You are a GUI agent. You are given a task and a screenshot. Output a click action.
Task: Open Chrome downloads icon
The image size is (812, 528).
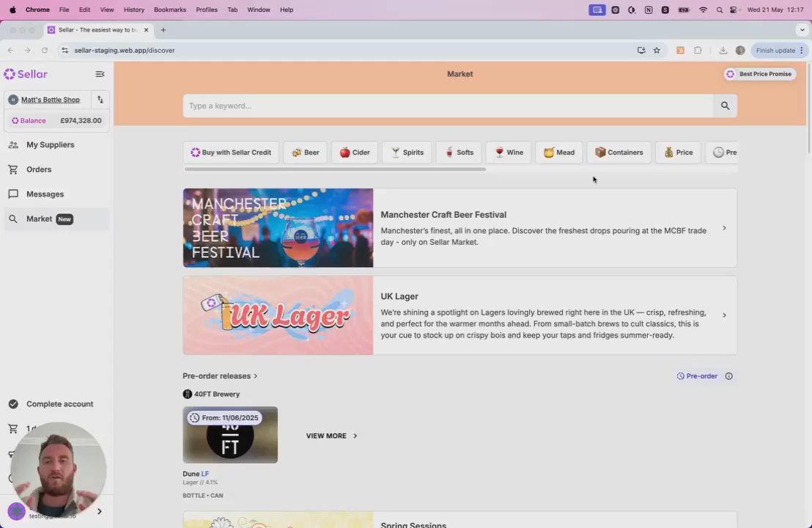[723, 51]
